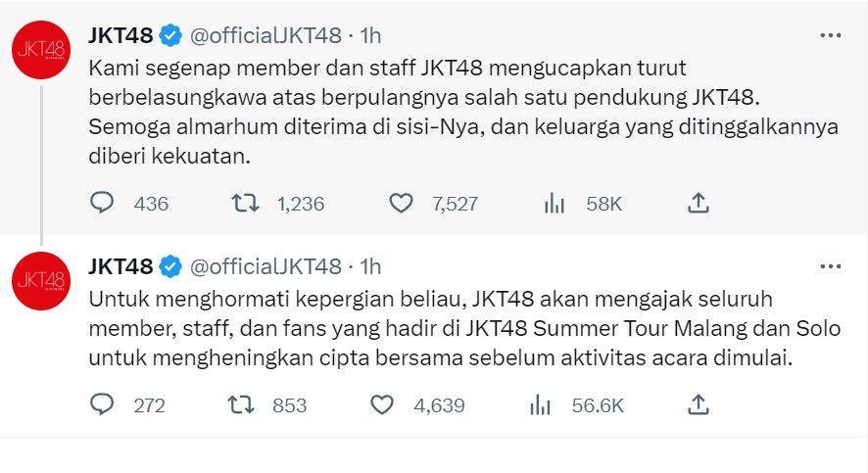Open the 1h timestamp of second tweet
The height and width of the screenshot is (473, 868).
pos(370,266)
